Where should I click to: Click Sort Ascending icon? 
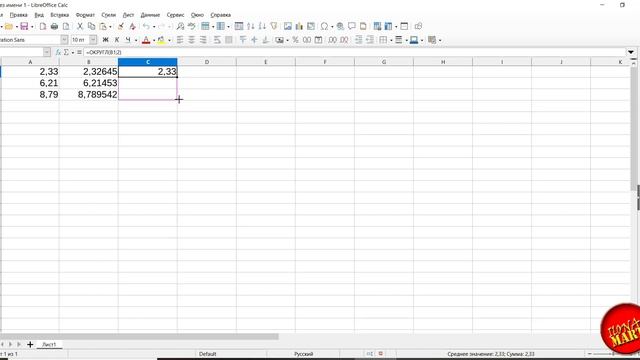point(251,27)
